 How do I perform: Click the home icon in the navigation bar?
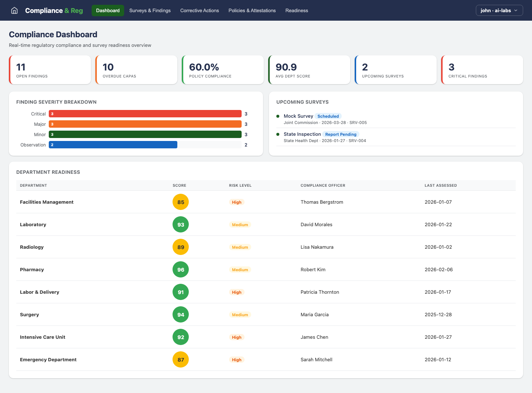pyautogui.click(x=14, y=10)
